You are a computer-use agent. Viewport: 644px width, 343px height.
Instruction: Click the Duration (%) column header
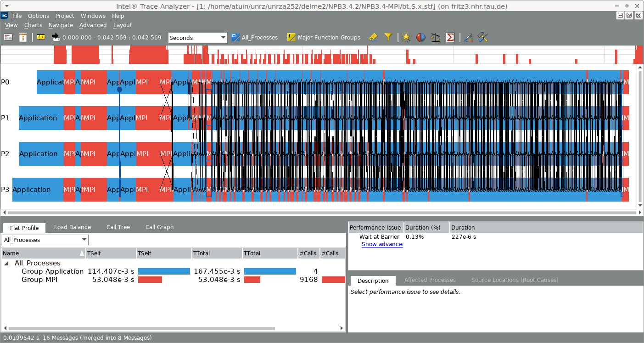426,227
